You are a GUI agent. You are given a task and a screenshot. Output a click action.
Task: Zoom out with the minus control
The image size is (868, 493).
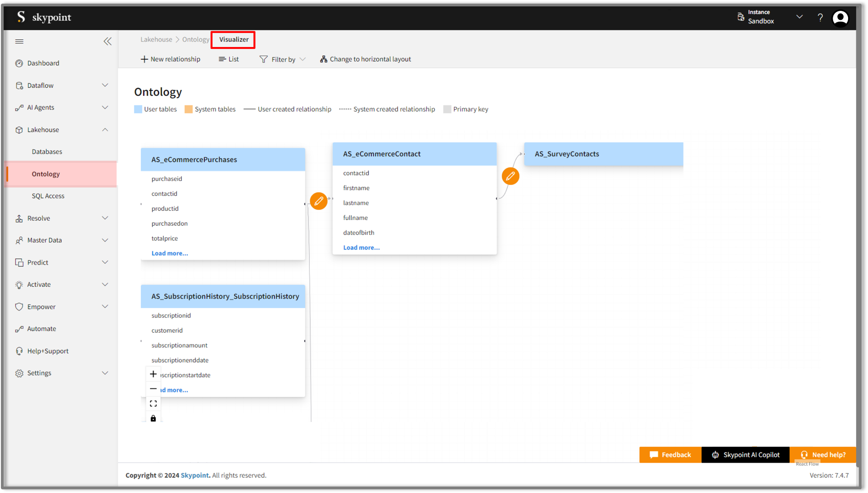coord(153,389)
